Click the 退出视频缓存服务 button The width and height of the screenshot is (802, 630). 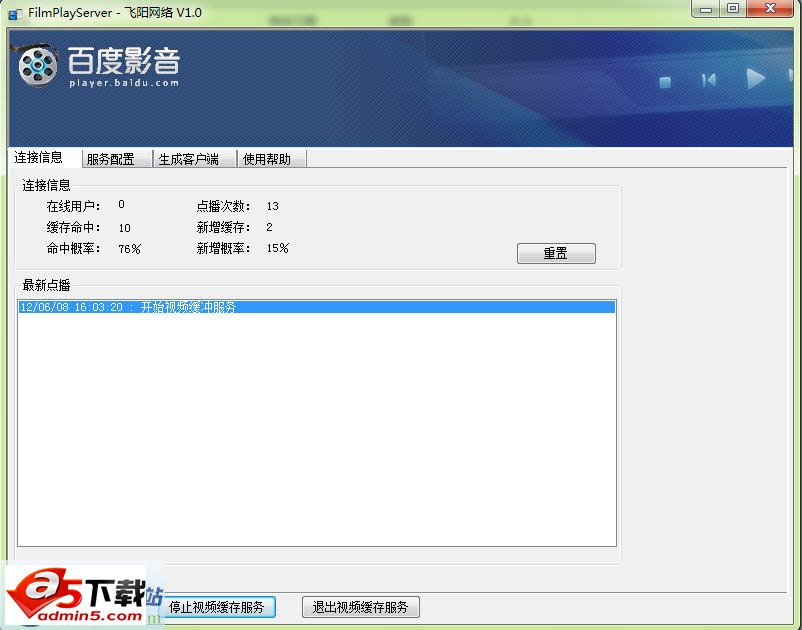click(x=360, y=607)
